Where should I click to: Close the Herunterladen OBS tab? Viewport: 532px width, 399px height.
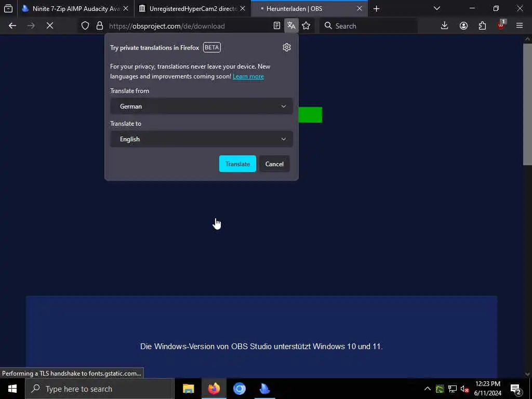click(x=360, y=8)
